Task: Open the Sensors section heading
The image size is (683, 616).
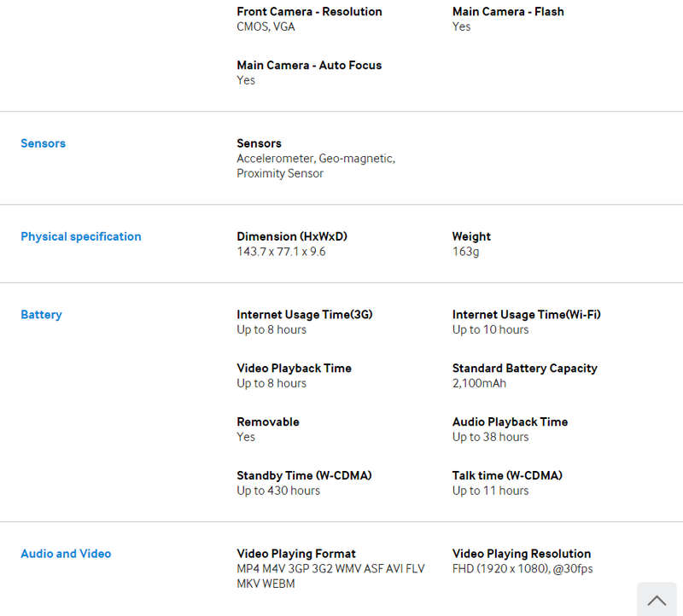Action: [44, 143]
